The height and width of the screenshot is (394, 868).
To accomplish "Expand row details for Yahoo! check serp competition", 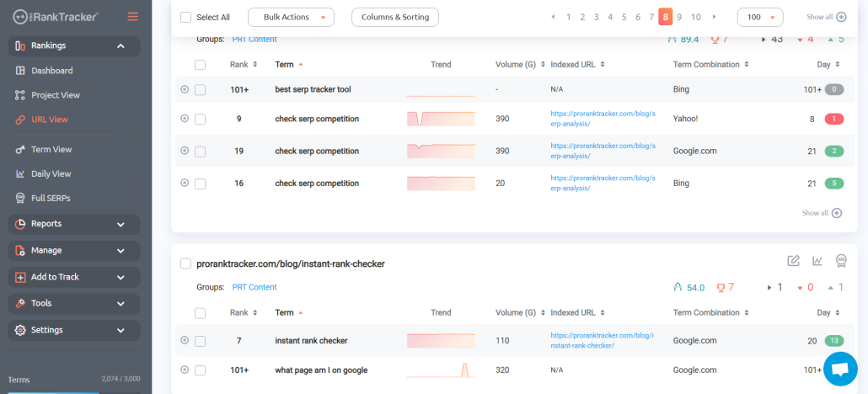I will (185, 119).
